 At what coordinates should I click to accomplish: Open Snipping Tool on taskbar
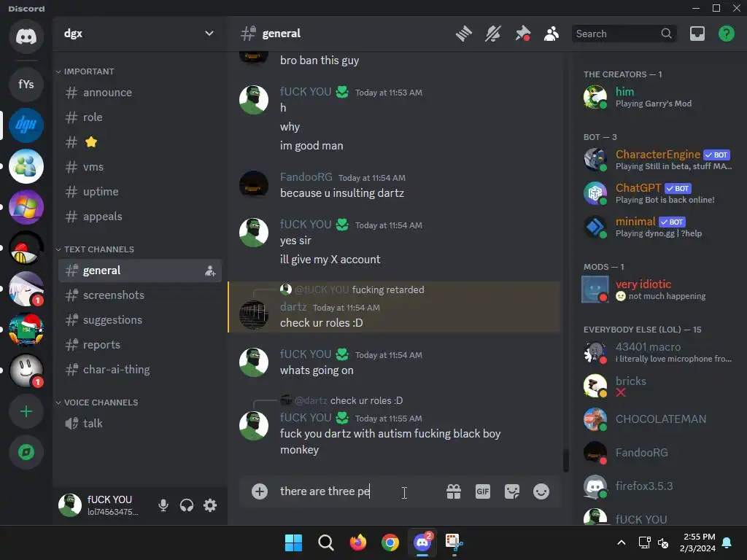point(454,542)
